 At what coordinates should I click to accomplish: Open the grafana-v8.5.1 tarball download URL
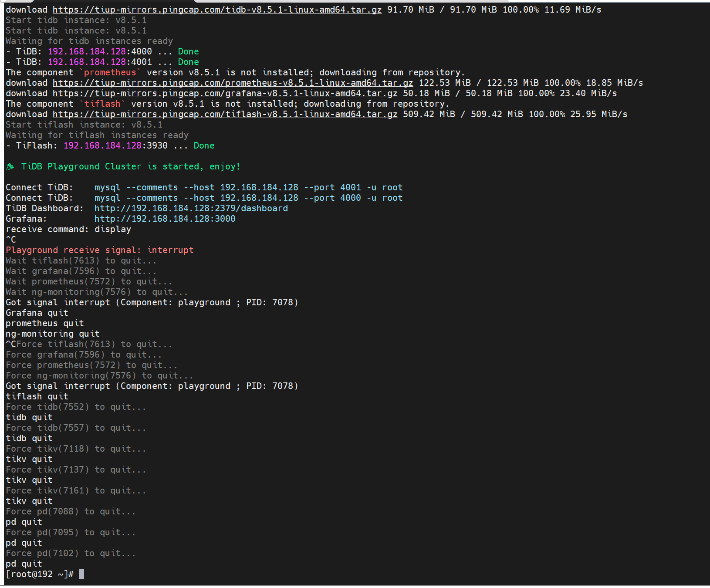tap(225, 93)
